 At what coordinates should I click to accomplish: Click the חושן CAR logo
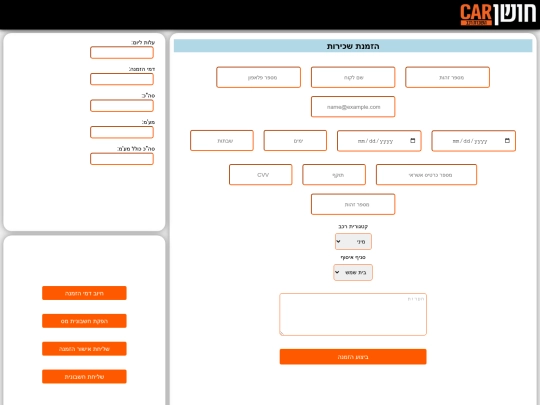[x=498, y=14]
